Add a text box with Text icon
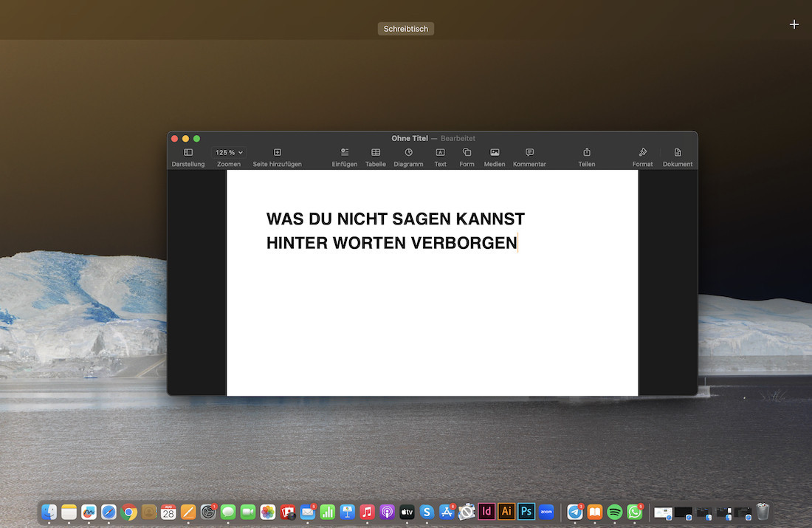 pyautogui.click(x=440, y=153)
